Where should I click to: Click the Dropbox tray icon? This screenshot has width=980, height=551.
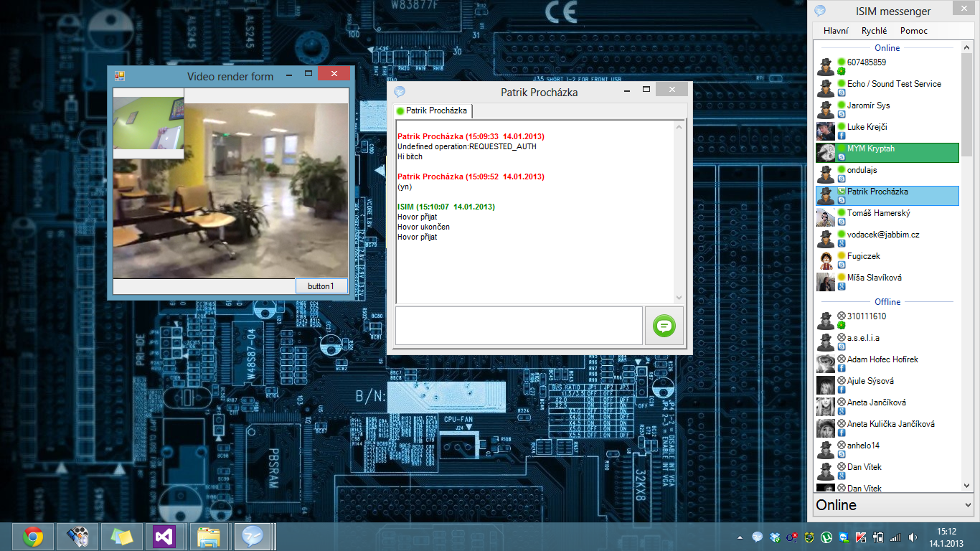pyautogui.click(x=775, y=537)
